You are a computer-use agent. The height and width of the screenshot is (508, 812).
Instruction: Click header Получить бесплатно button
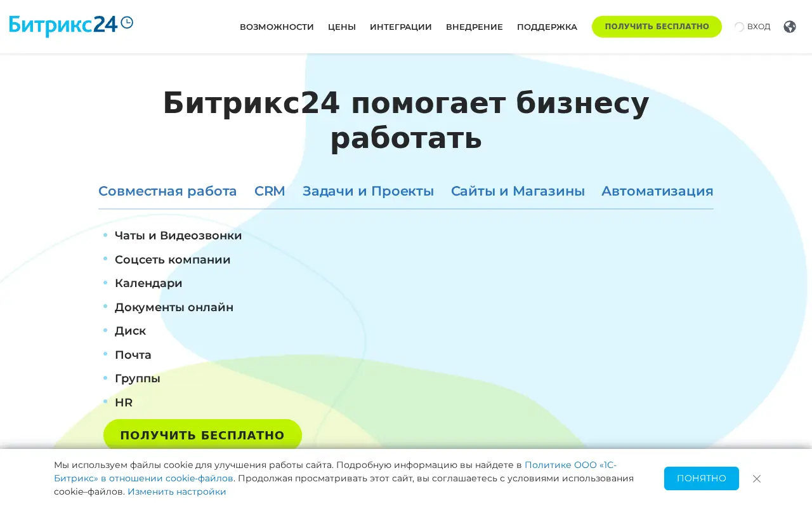pyautogui.click(x=657, y=27)
